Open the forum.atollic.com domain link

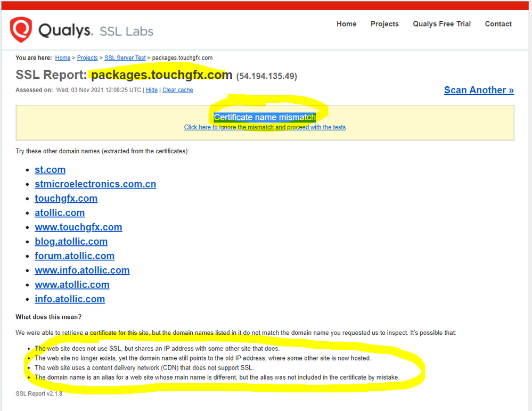pyautogui.click(x=75, y=256)
